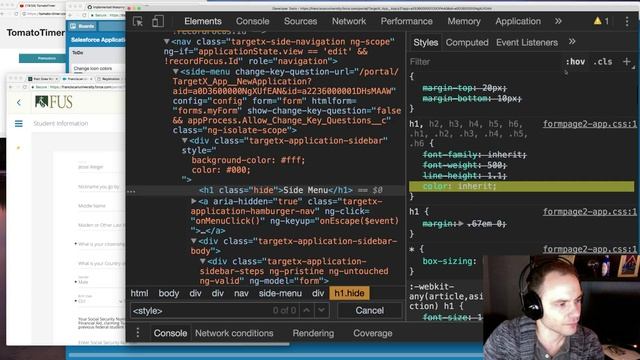The image size is (640, 360).
Task: Expand the margin shorthand property arrow
Action: click(x=461, y=224)
